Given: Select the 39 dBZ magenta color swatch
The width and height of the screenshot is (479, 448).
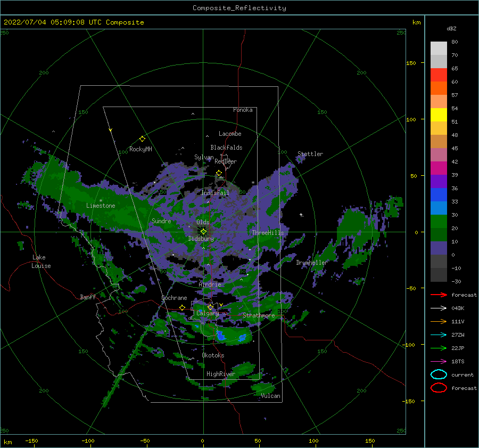Looking at the screenshot, I should point(439,168).
